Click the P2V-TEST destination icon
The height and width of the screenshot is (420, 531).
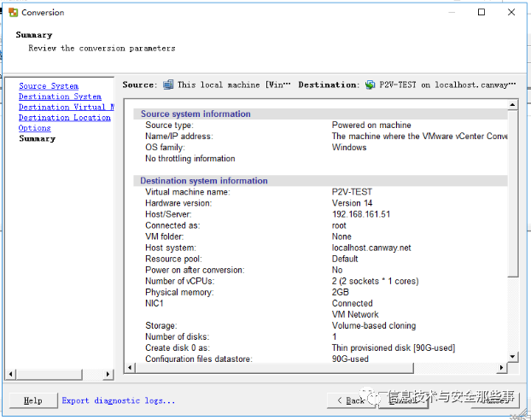[371, 85]
